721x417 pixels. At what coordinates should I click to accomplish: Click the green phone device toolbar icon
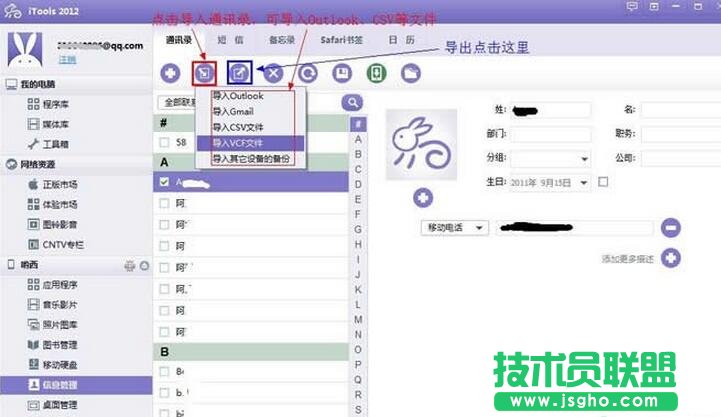(376, 73)
